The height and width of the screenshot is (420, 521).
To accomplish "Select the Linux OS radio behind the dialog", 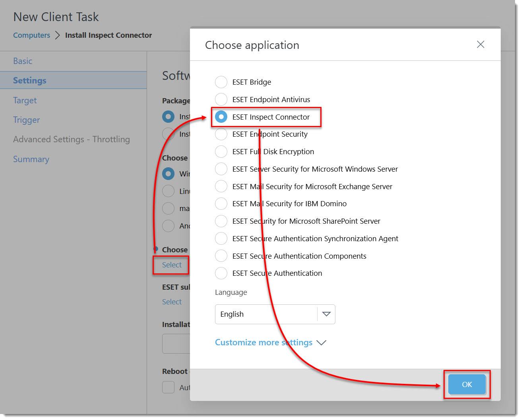I will pos(169,191).
